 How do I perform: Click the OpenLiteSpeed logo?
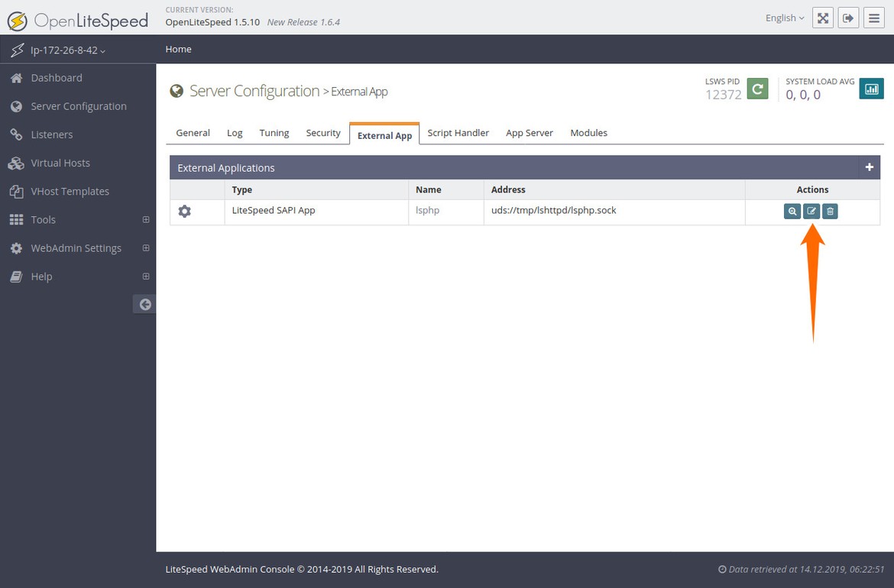point(77,21)
